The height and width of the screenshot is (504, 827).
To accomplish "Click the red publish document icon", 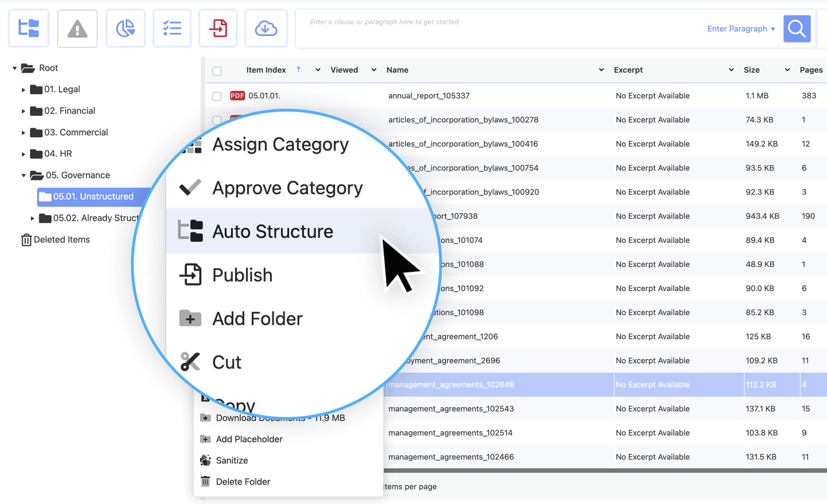I will tap(218, 28).
